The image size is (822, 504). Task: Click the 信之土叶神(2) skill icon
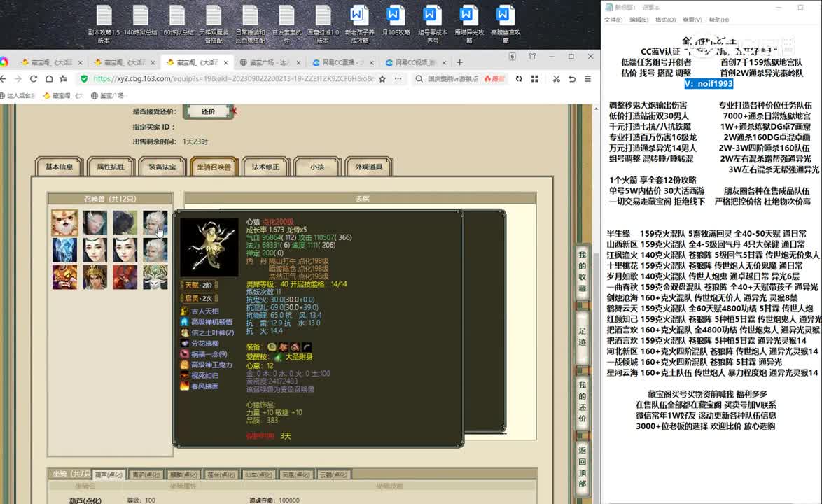185,332
